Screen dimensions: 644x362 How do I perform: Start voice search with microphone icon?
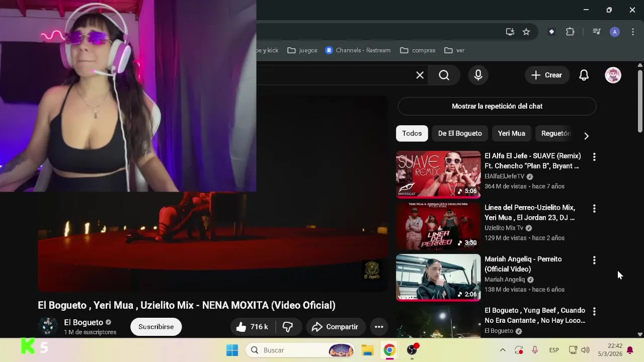[x=478, y=75]
